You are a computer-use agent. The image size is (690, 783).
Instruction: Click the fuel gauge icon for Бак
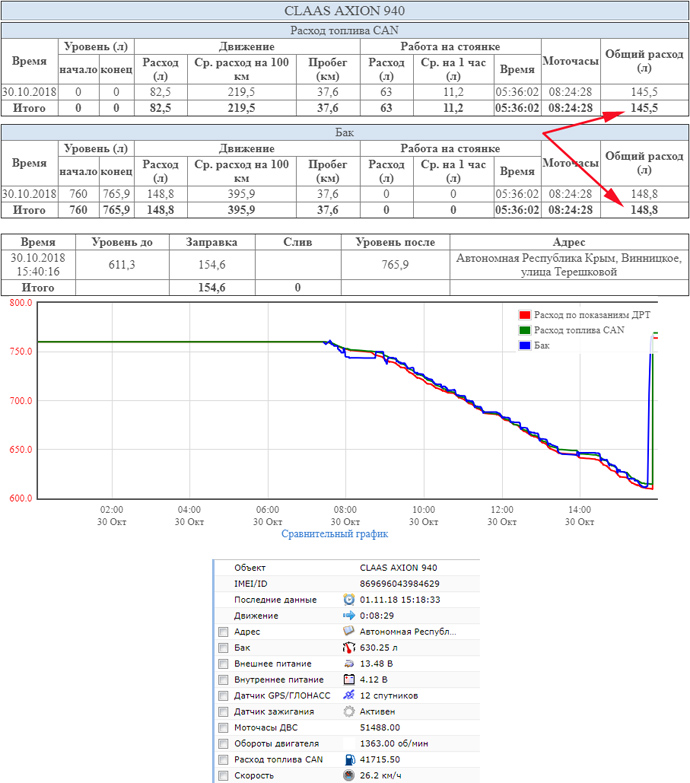[349, 648]
